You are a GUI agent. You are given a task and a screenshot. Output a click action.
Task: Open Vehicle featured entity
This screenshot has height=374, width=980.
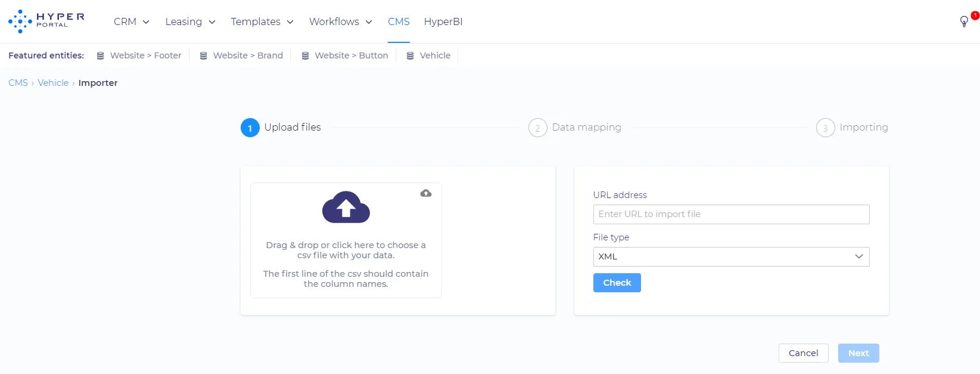(x=435, y=55)
